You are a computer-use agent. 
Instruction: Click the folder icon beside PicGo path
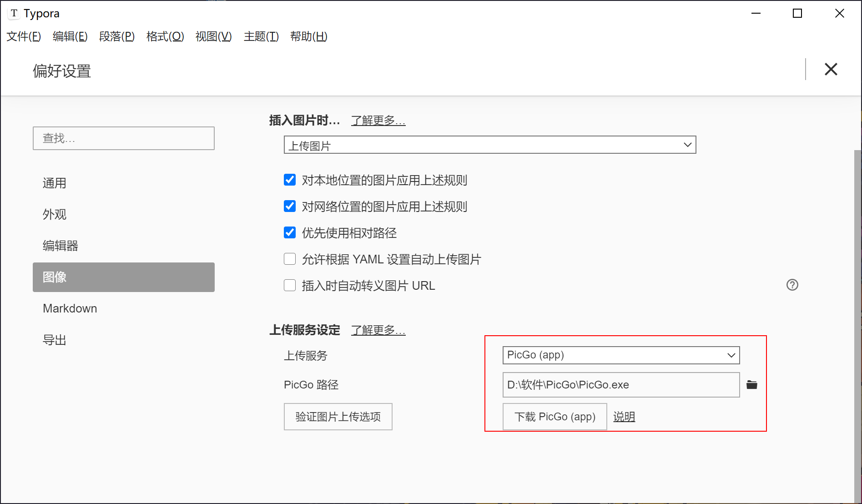coord(751,385)
